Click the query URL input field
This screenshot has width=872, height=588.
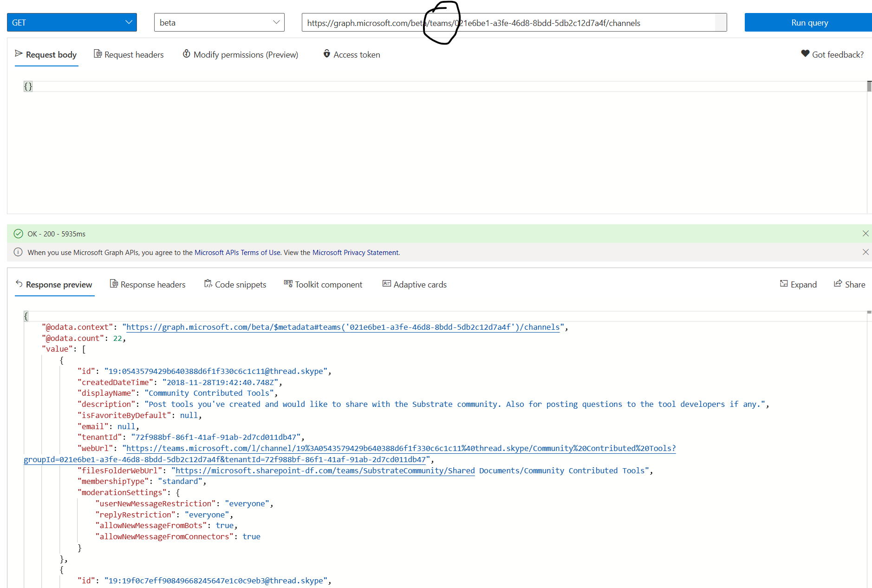(514, 22)
